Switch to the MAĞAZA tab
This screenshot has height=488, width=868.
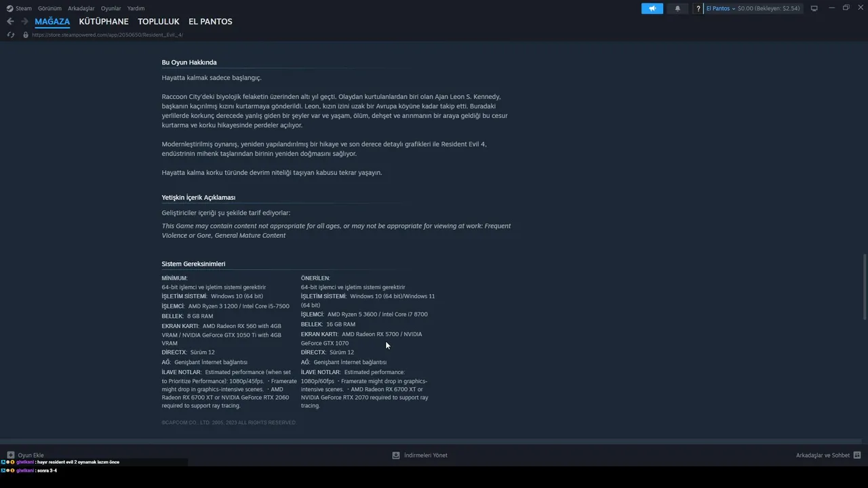click(52, 22)
